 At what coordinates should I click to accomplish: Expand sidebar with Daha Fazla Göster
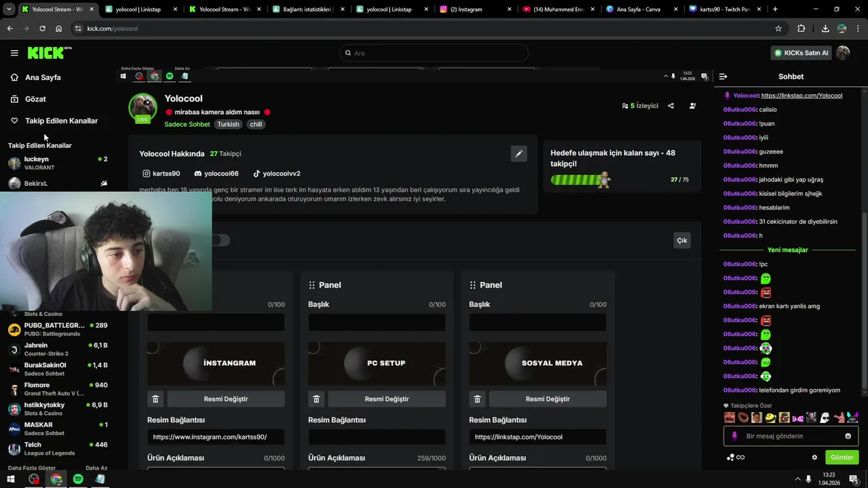[32, 468]
